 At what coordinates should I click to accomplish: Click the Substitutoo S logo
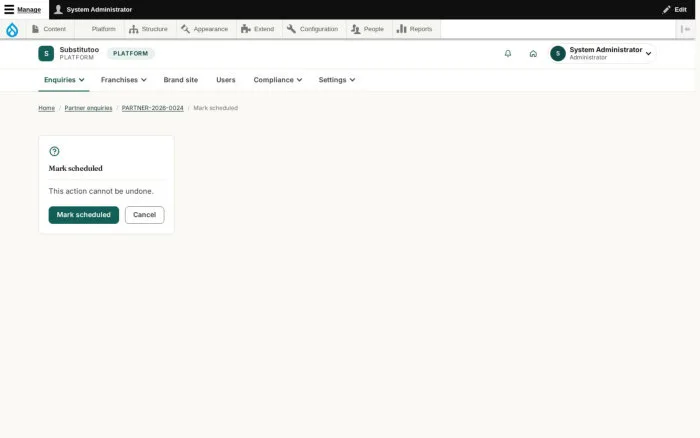coord(46,54)
